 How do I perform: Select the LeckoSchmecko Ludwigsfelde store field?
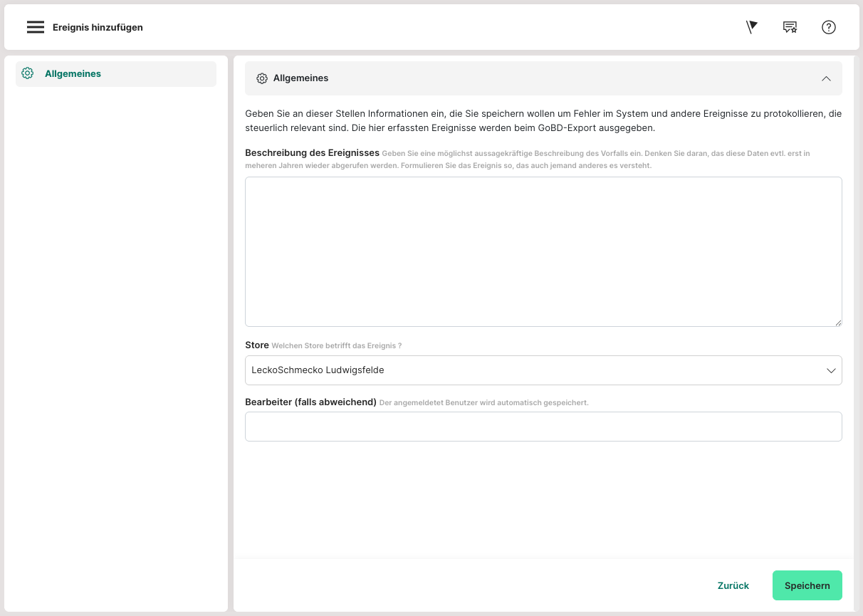527,370
